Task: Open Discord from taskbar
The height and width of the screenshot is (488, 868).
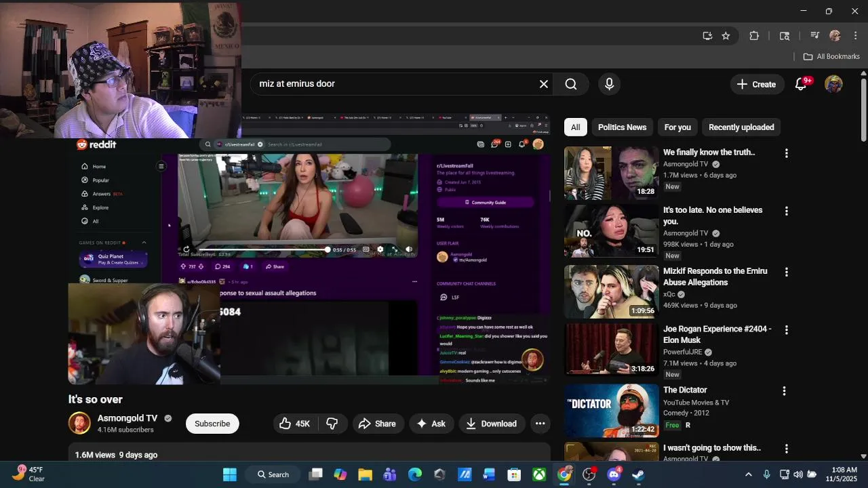Action: [x=614, y=474]
